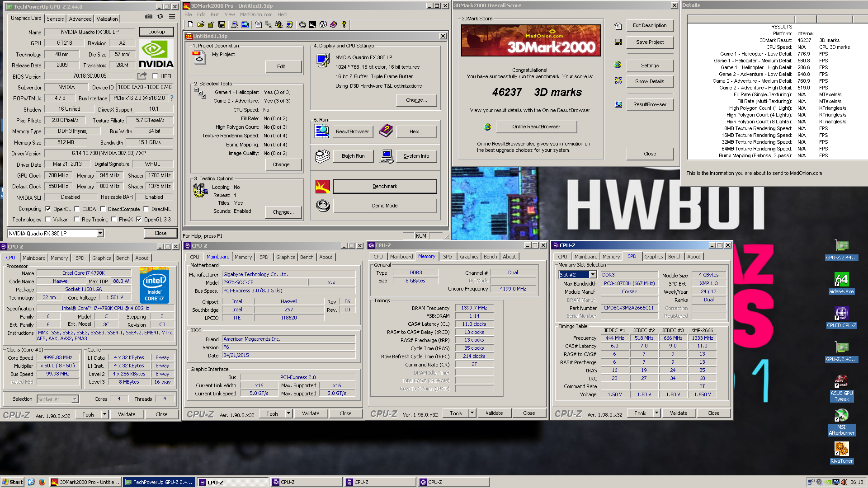Click the 3DMark2000 MadOnion banner image
Viewport: 868px width, 488px height.
(531, 41)
